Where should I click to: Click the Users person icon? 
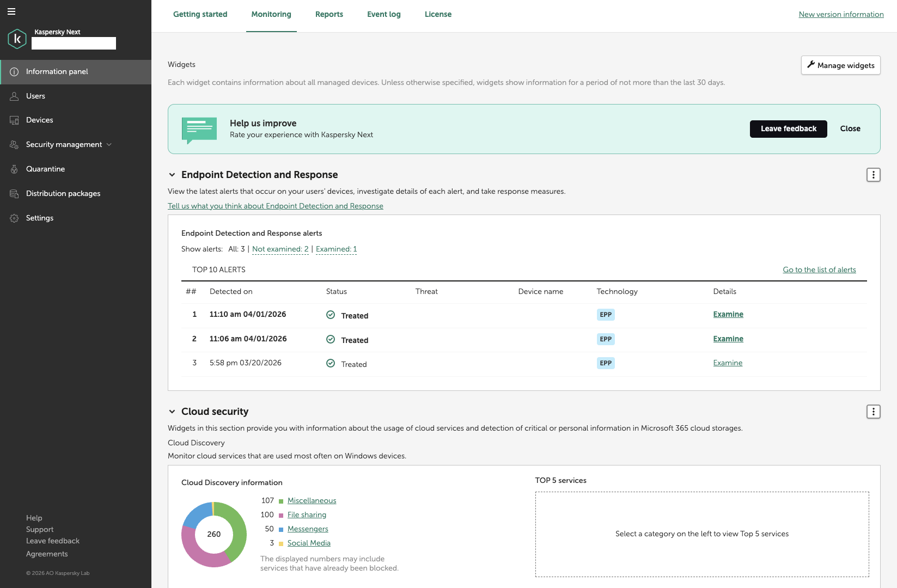[x=14, y=96]
